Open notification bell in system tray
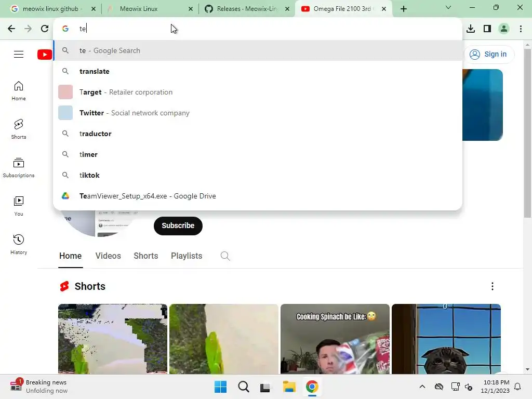532x399 pixels. [x=518, y=387]
